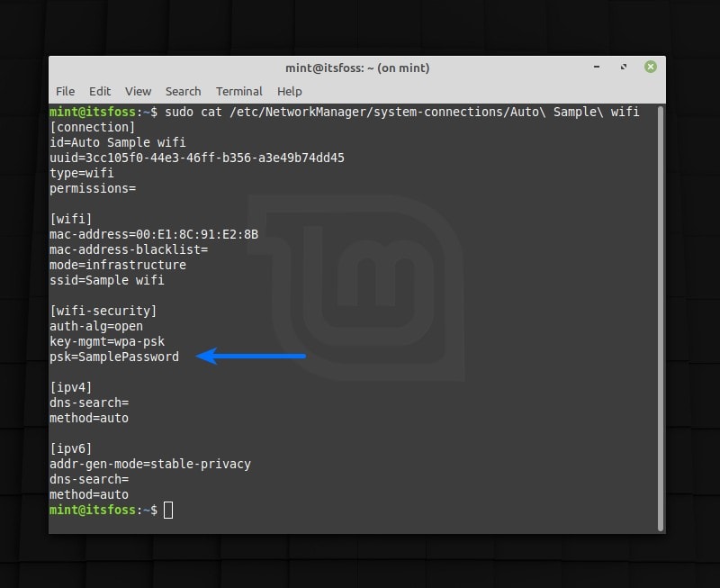Close the terminal window

[650, 67]
